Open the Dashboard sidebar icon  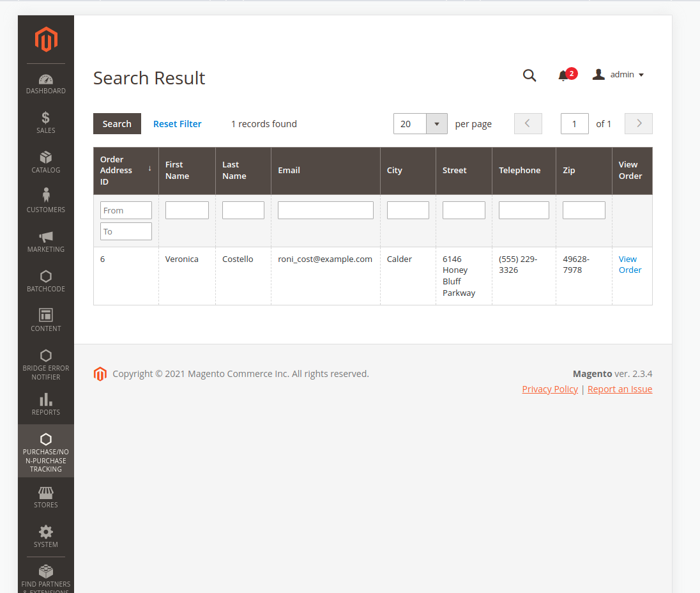pyautogui.click(x=46, y=84)
